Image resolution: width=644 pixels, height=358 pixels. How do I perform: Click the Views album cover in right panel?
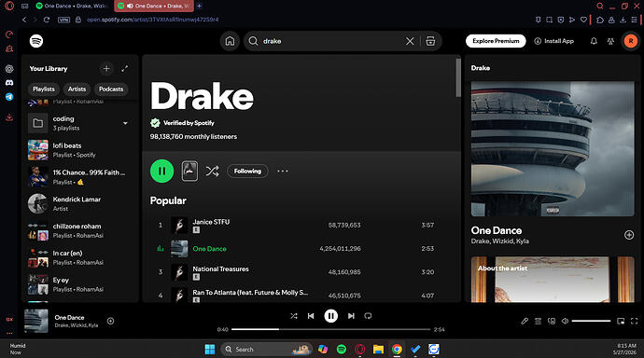(x=553, y=149)
